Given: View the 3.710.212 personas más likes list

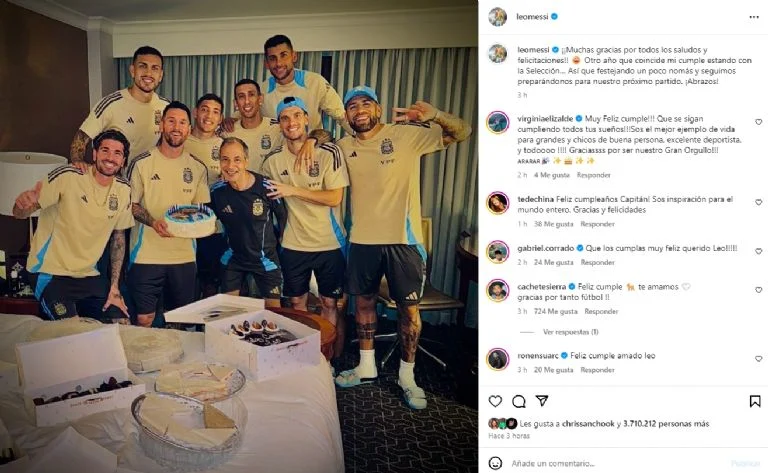Looking at the screenshot, I should click(666, 424).
